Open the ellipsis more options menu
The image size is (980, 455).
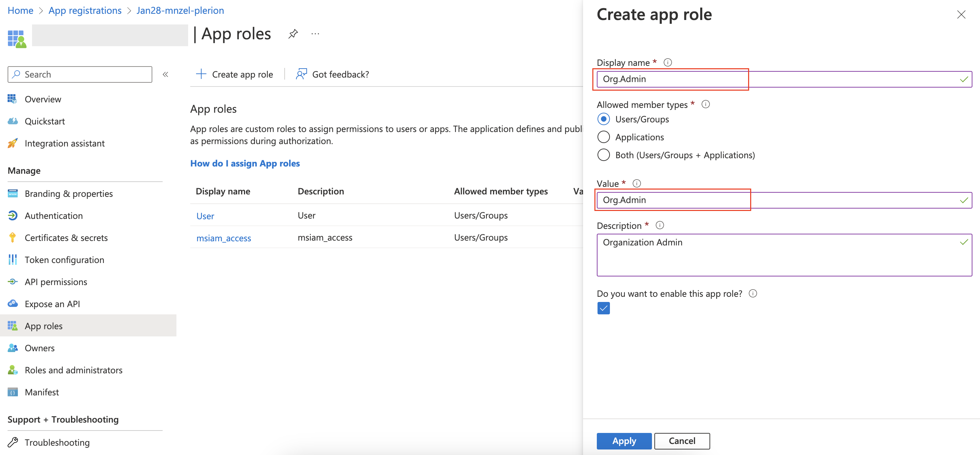click(315, 34)
